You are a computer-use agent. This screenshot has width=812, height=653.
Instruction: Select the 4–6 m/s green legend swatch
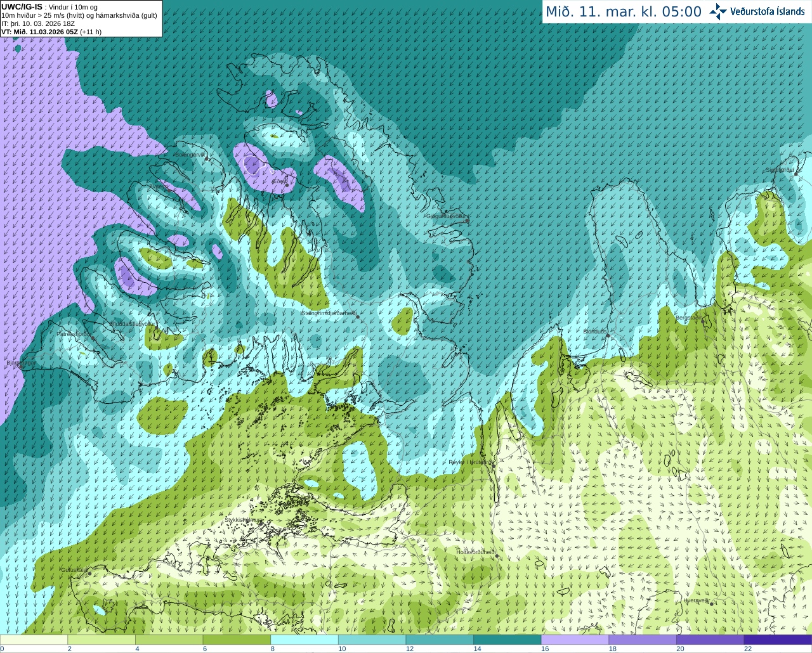169,640
